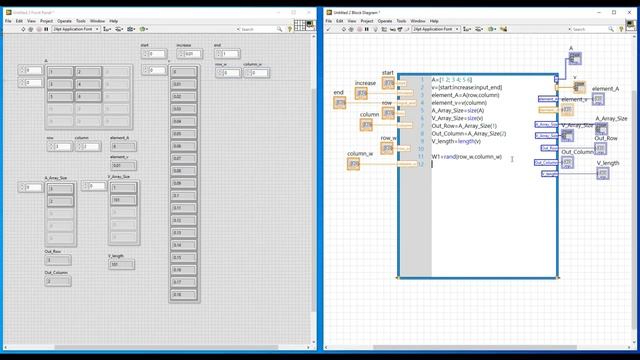The height and width of the screenshot is (360, 640).
Task: Click the Step Into button
Action: tap(392, 29)
